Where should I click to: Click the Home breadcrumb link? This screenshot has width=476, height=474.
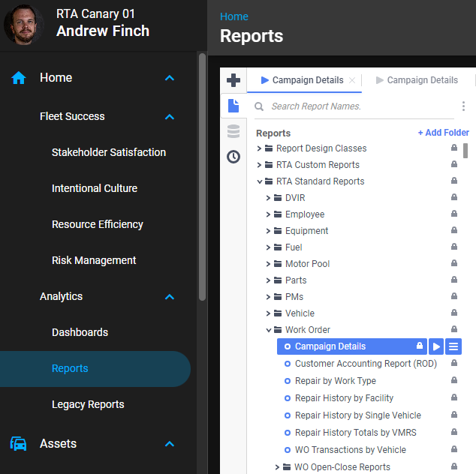(233, 16)
